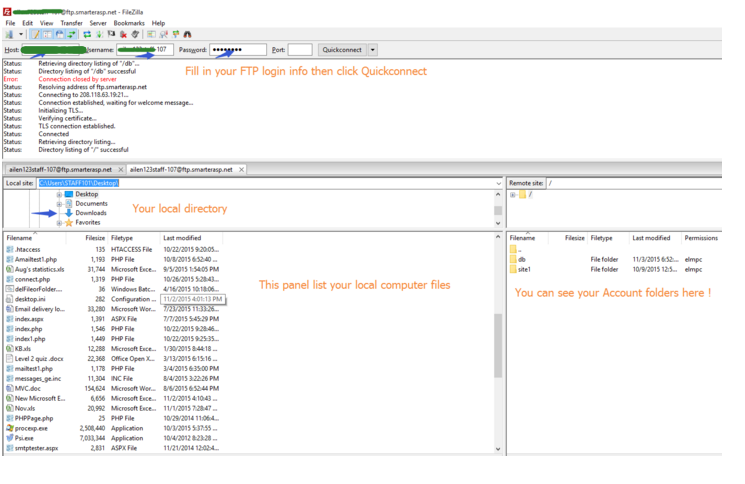Viewport: 745px width, 484px height.
Task: Click the Quickconnect button
Action: 342,49
